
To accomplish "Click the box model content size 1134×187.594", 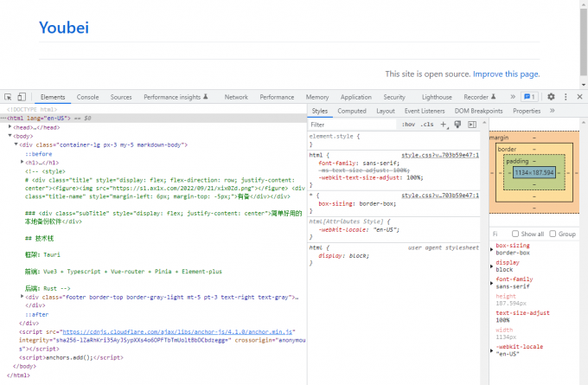I will point(534,173).
